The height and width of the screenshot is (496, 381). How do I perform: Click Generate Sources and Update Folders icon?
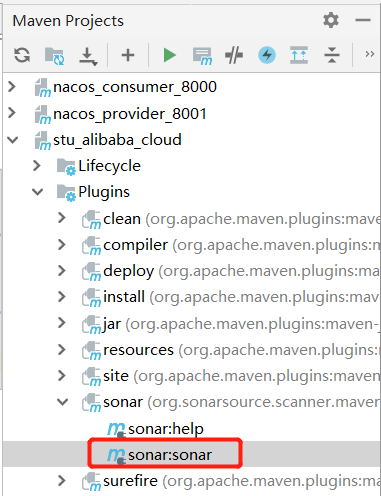[x=54, y=56]
